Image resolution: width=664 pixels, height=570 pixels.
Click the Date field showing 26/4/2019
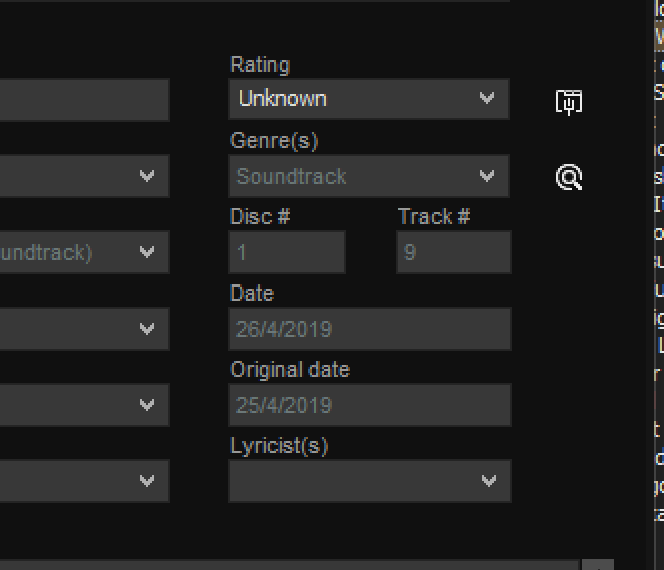click(369, 329)
